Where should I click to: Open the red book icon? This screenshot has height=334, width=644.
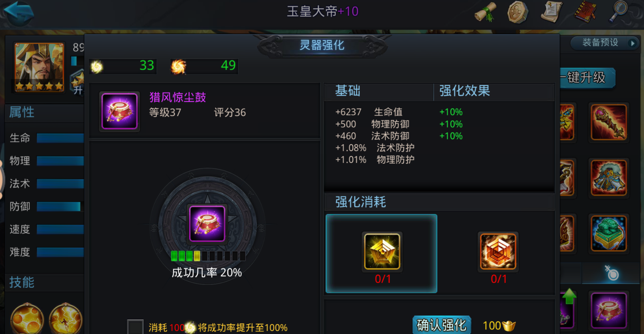586,12
